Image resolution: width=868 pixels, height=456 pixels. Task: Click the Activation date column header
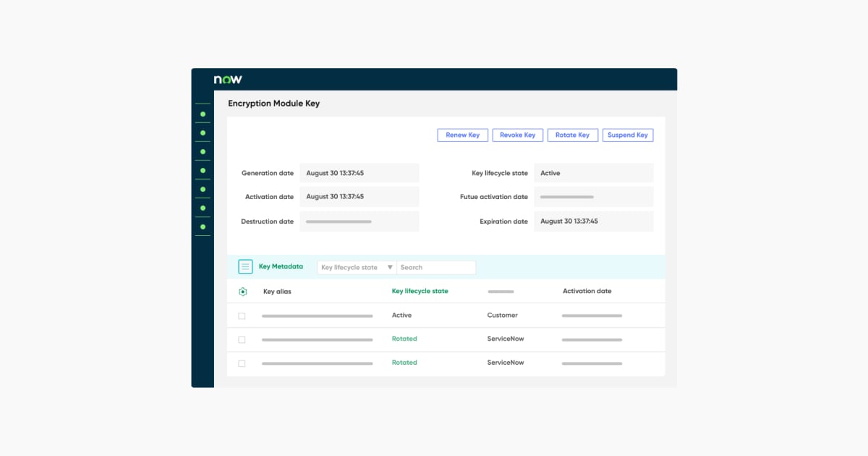click(587, 292)
